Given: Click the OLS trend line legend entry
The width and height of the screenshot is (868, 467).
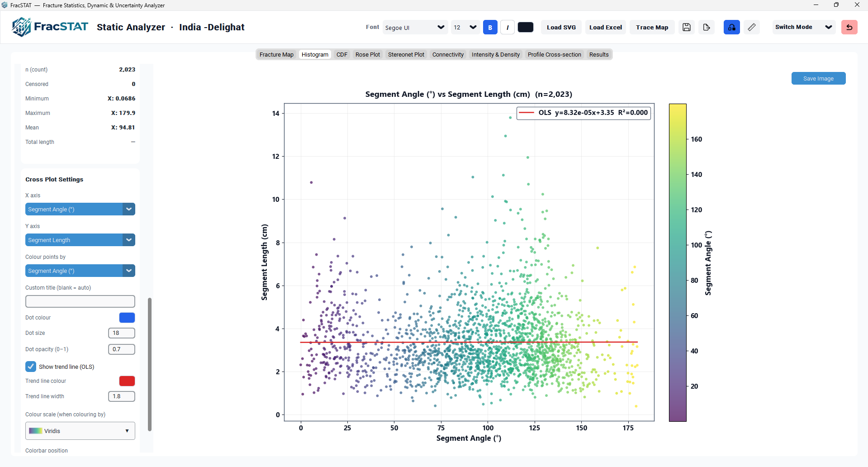Looking at the screenshot, I should pyautogui.click(x=583, y=113).
